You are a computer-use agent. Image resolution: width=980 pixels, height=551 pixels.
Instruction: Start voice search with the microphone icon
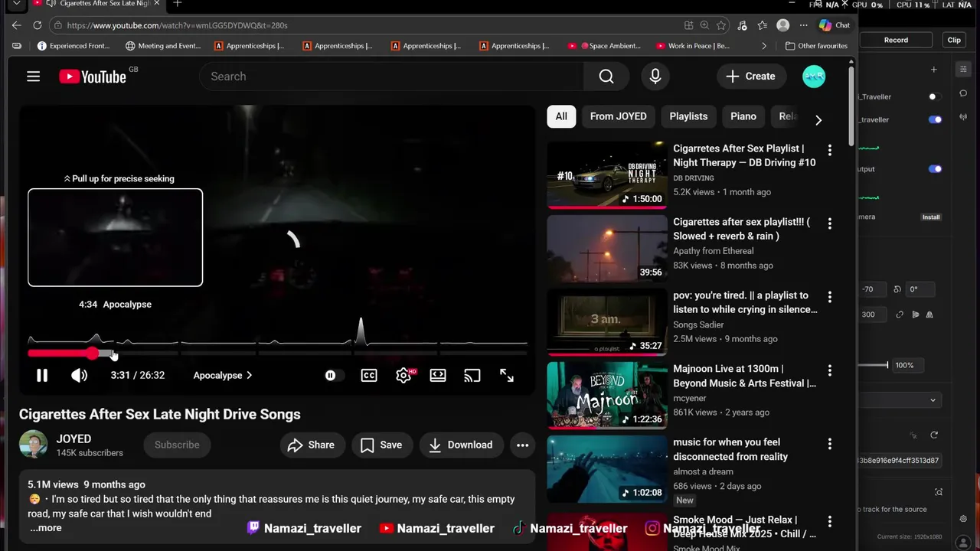[655, 77]
